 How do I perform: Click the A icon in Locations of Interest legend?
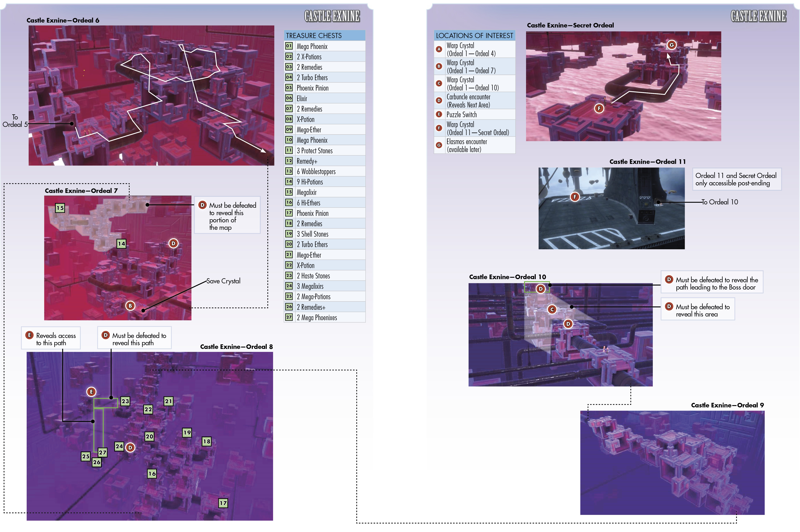point(439,49)
